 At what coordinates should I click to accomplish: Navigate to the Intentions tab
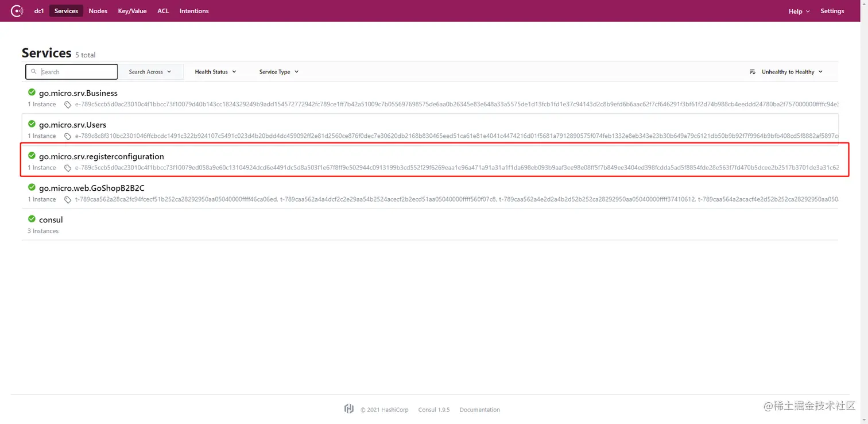pyautogui.click(x=194, y=11)
